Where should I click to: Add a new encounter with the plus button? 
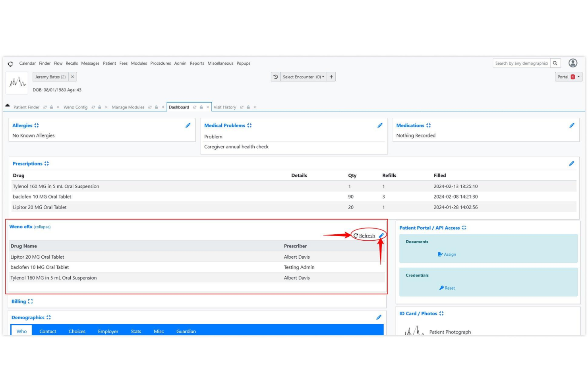pyautogui.click(x=331, y=77)
